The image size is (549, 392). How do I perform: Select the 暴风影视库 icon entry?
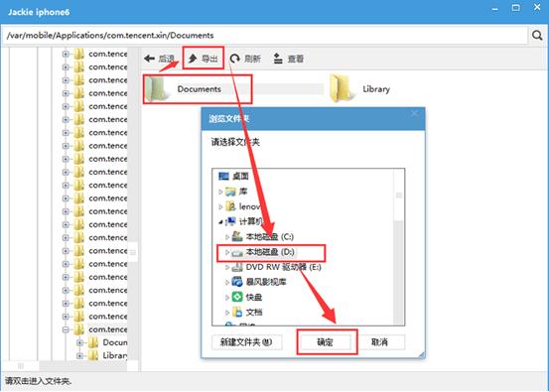237,282
